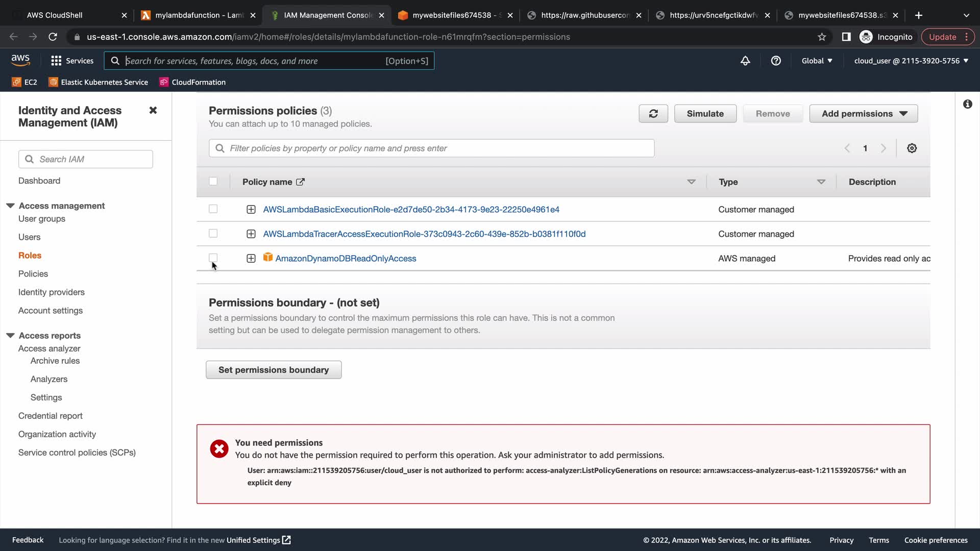Click the AWS logo home icon

pos(20,60)
